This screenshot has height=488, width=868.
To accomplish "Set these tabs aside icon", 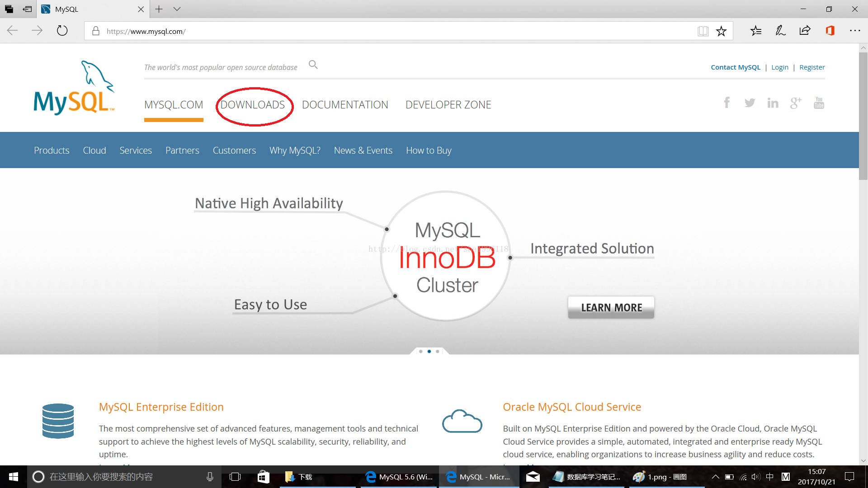I will (27, 9).
